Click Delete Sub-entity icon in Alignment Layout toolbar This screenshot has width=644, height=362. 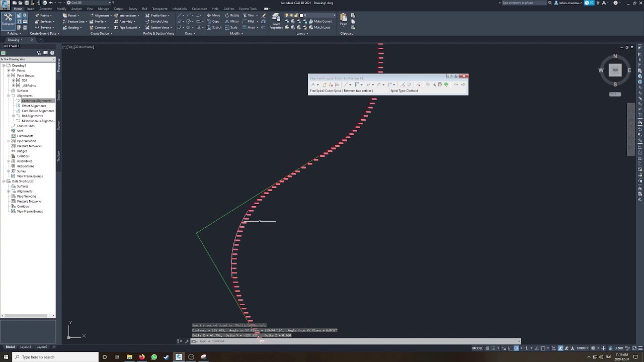(x=418, y=84)
